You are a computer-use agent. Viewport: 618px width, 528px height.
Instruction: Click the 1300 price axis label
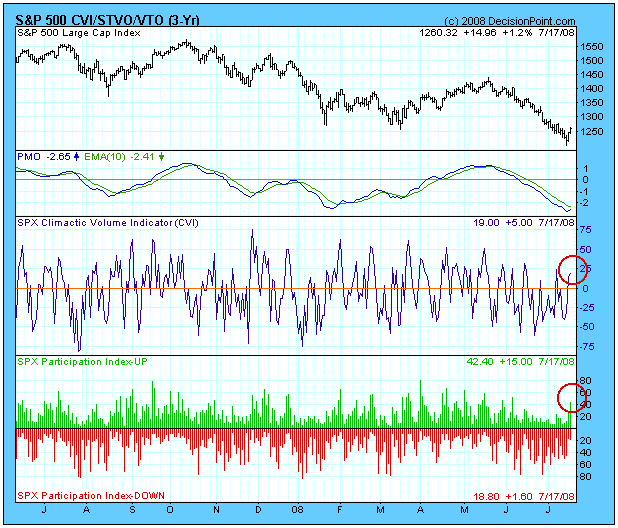[592, 117]
